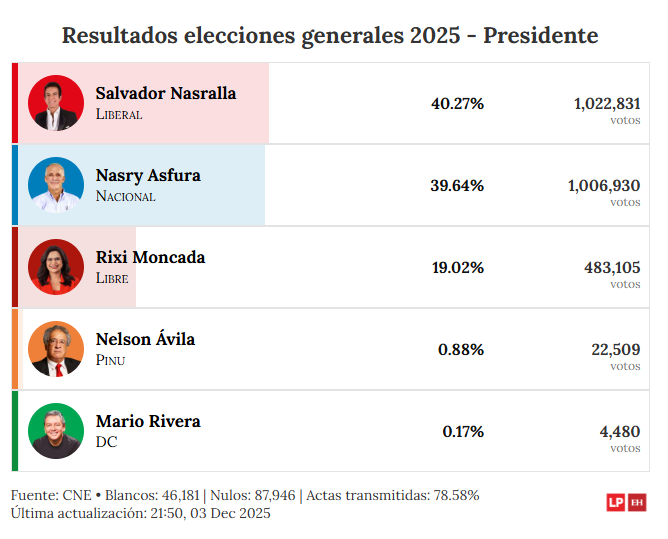Click the 40.27% percentage for Nasralla
Screen dimensions: 668x539
pos(457,103)
